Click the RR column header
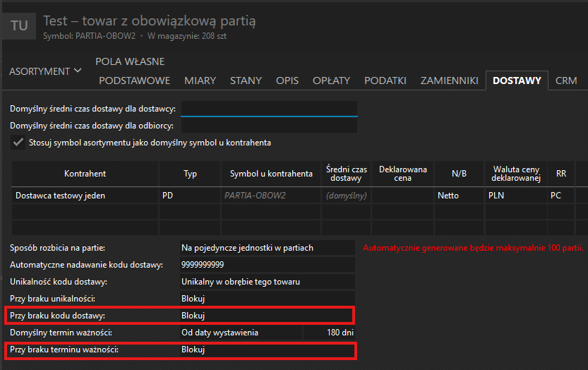Viewport: 588px width, 370px height. [561, 174]
